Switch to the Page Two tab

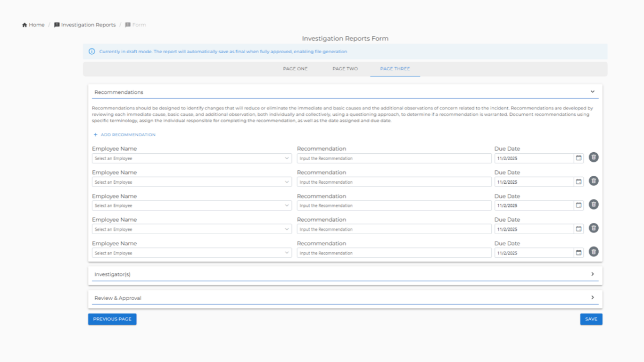click(345, 69)
